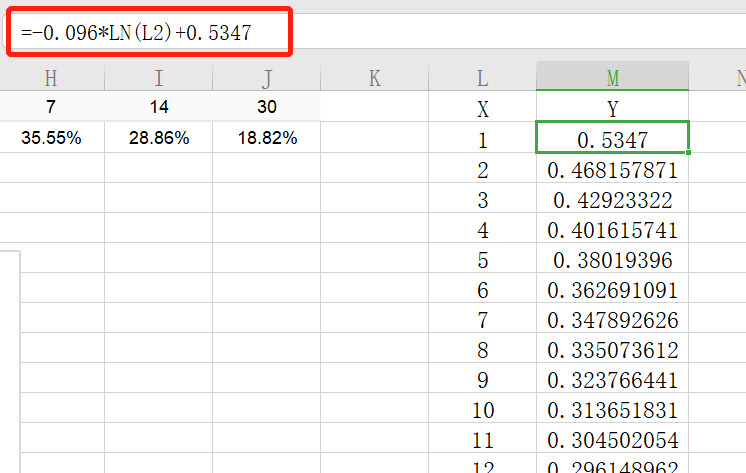Image resolution: width=746 pixels, height=473 pixels.
Task: Click cell containing 18.82%
Action: (x=267, y=138)
